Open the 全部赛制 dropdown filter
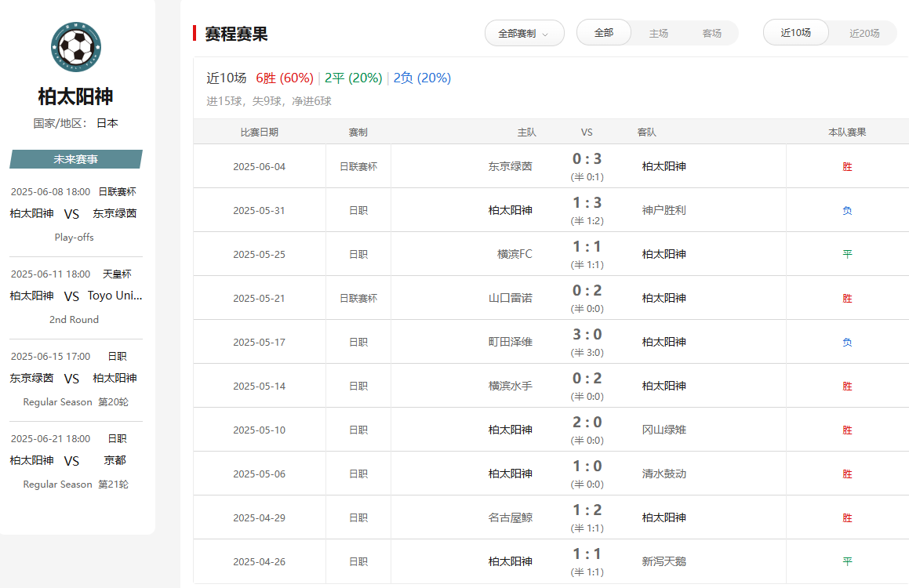 (524, 34)
